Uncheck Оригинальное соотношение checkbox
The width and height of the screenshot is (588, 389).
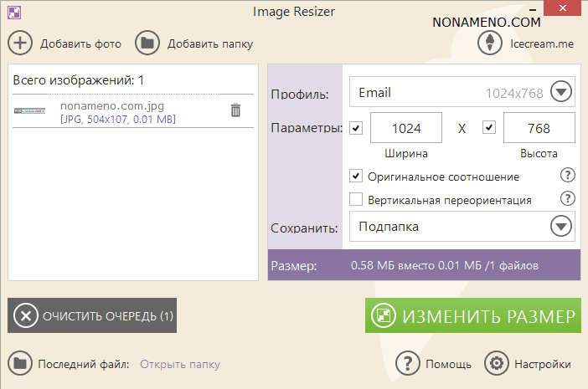pyautogui.click(x=356, y=177)
